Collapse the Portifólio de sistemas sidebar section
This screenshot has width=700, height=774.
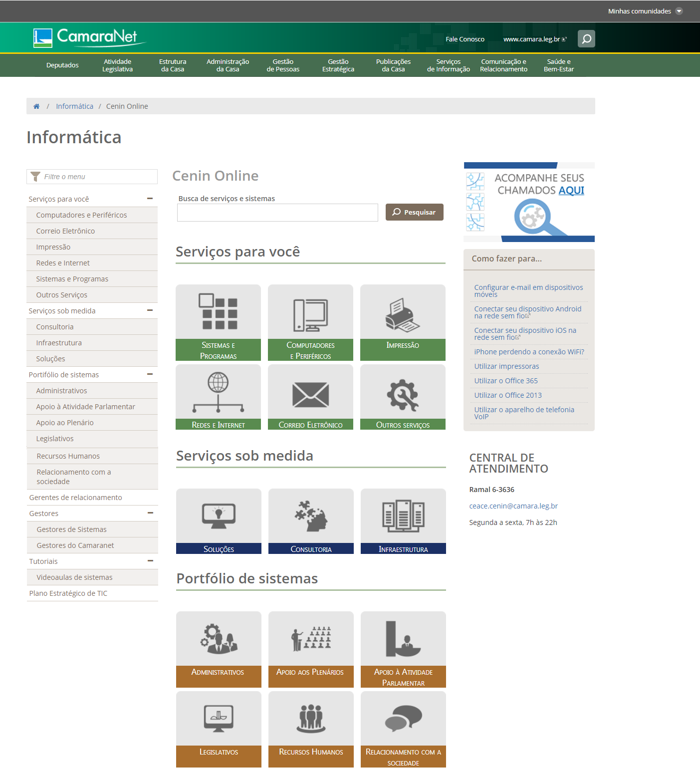[x=150, y=374]
